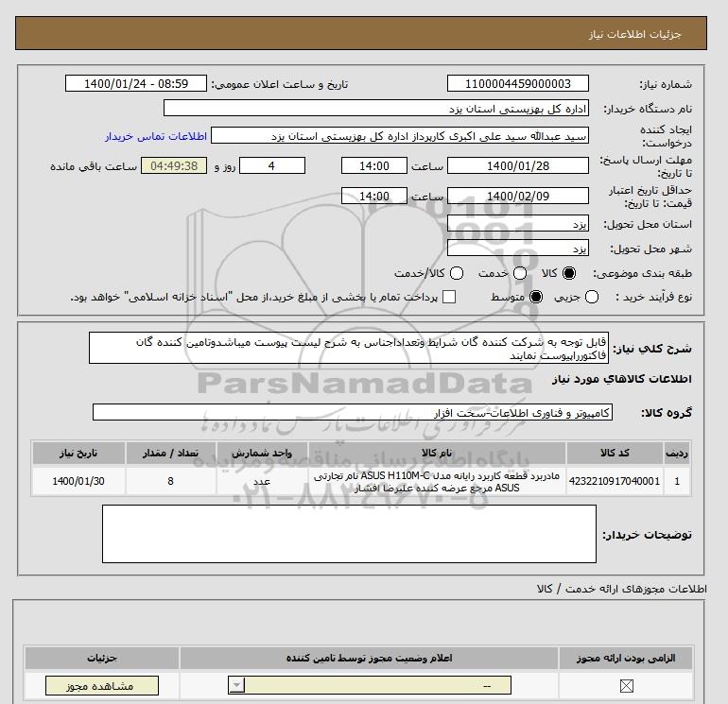
Task: Click the اطلاعات مجوزهای ارائه خدمت heading
Action: pos(622,589)
